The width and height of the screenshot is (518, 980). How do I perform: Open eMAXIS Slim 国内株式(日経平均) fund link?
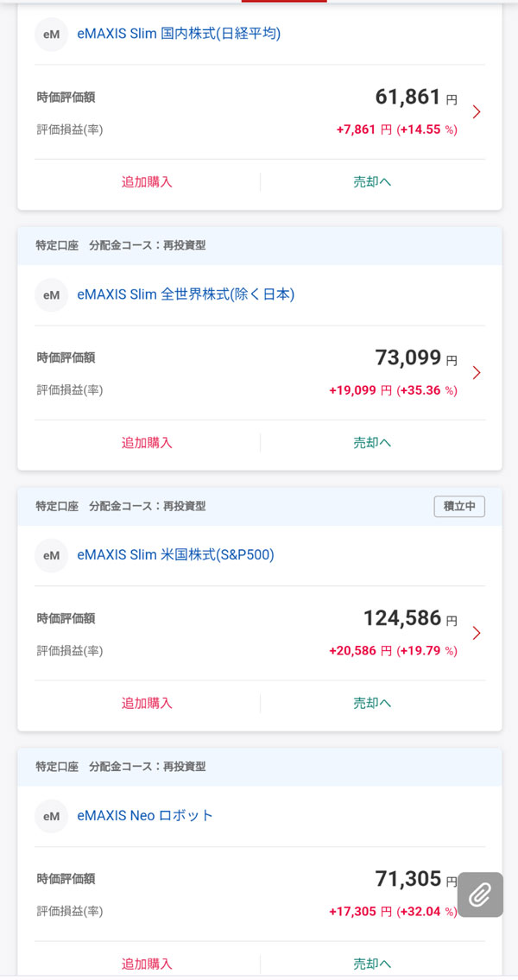[179, 35]
